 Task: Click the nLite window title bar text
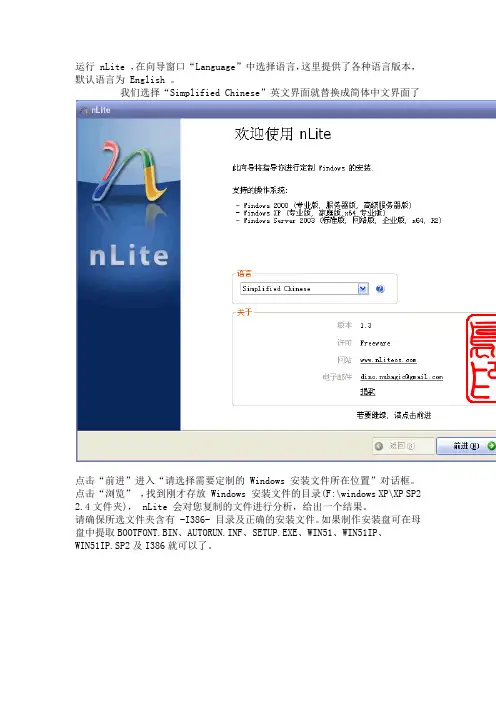(x=101, y=110)
